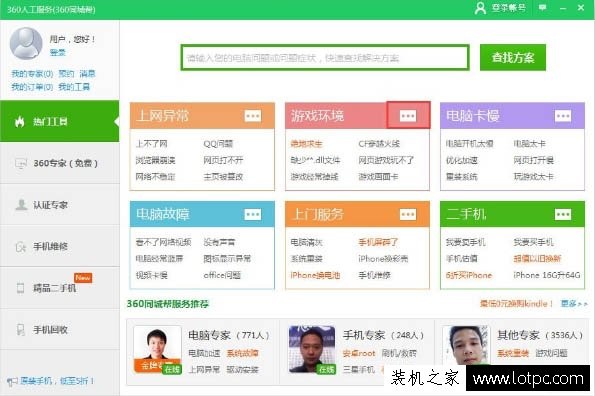Expand more options in 电脑卡慢 card

(563, 116)
